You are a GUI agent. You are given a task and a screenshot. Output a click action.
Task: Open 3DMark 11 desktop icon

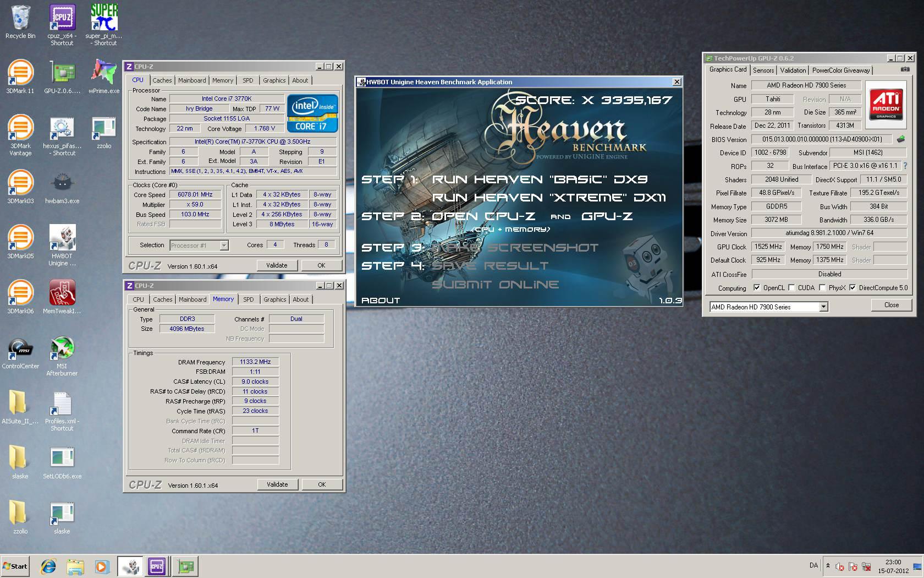tap(20, 77)
